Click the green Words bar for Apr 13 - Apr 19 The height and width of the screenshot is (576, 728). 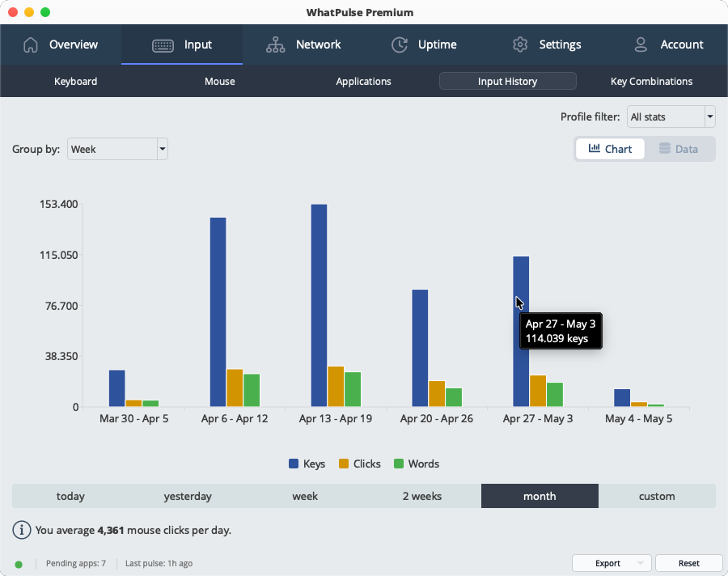pos(353,389)
